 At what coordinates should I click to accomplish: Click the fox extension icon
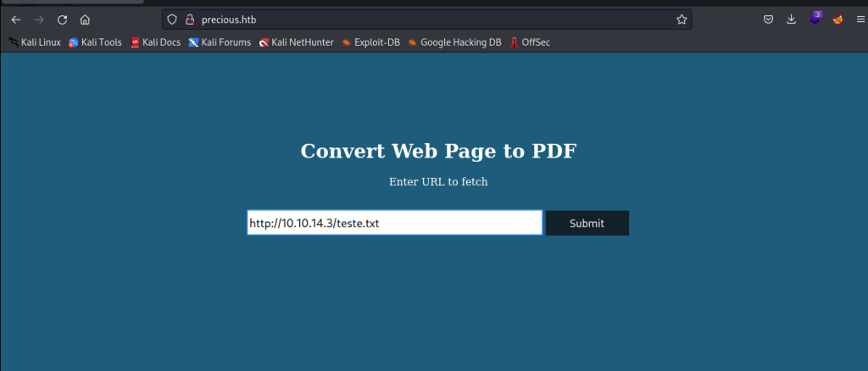(x=837, y=19)
